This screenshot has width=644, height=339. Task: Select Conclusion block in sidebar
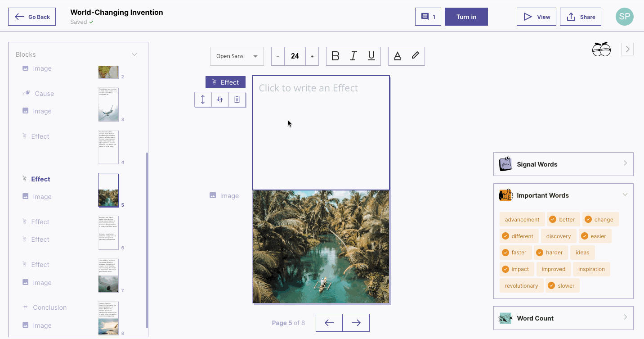[x=49, y=307]
